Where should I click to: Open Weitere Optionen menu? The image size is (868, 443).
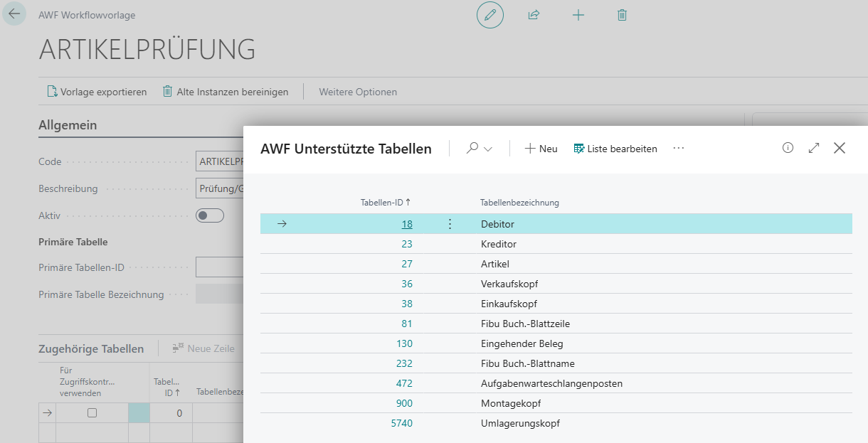point(358,92)
